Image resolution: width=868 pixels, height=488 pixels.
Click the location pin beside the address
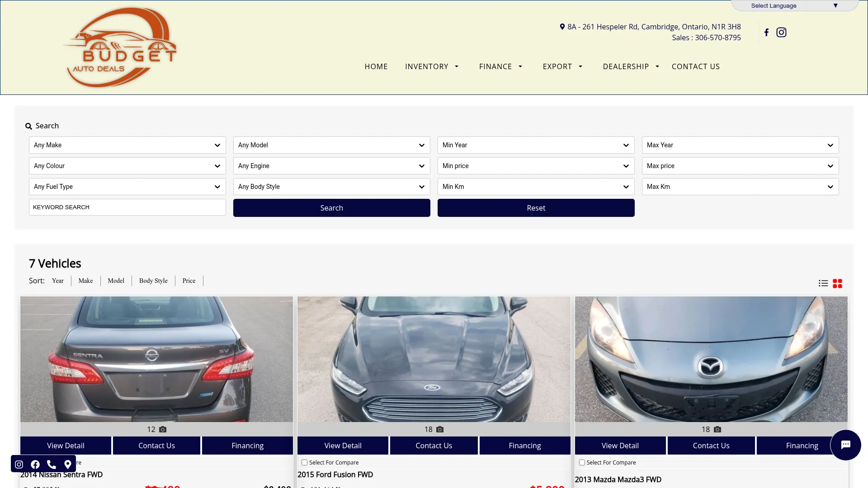pos(562,27)
